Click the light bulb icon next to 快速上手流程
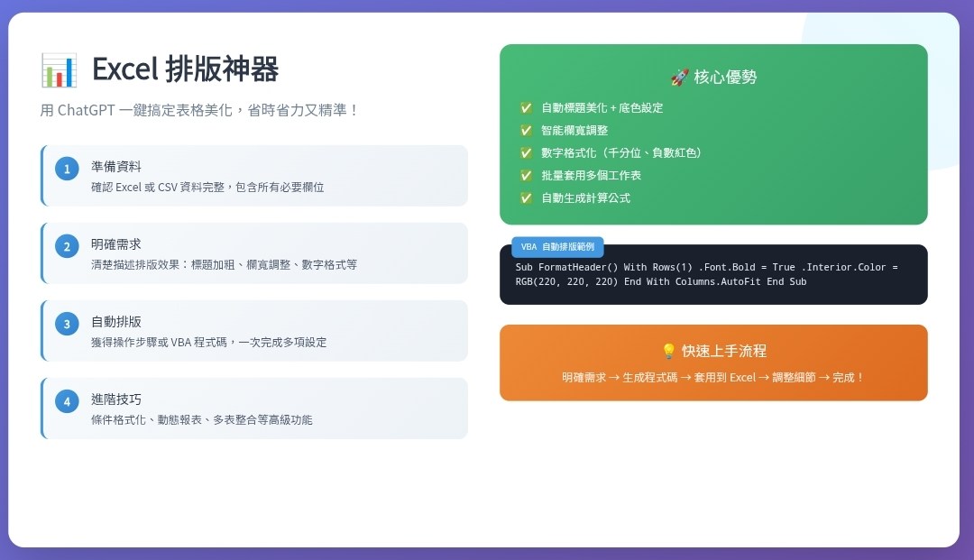This screenshot has width=974, height=560. (x=668, y=352)
